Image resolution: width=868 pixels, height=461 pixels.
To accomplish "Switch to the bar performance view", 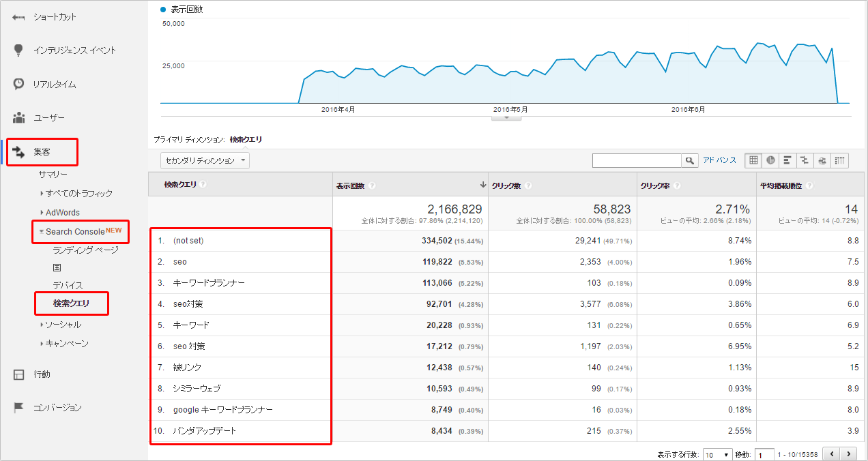I will (x=787, y=160).
